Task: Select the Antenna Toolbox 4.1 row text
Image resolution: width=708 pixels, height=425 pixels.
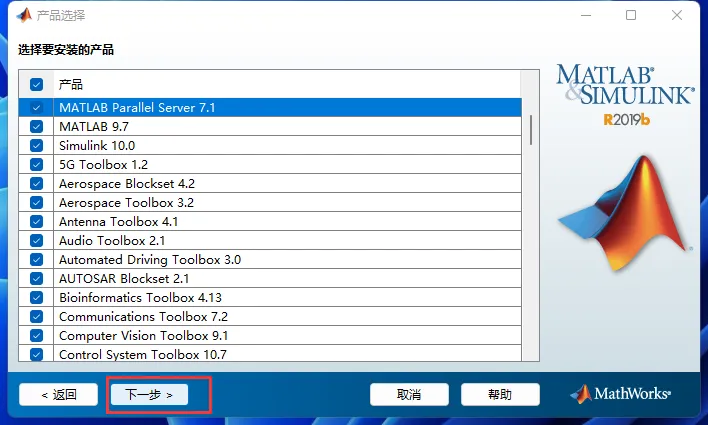Action: click(119, 221)
